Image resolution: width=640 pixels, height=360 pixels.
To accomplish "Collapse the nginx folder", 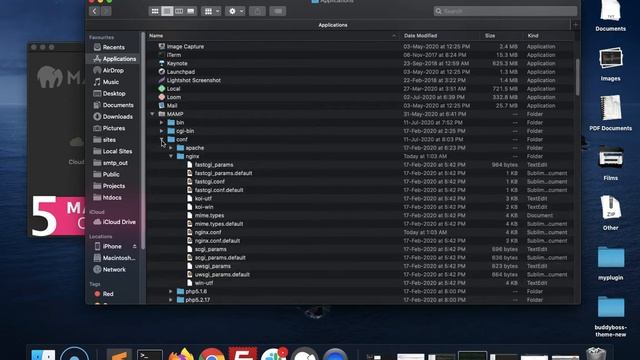I will click(x=171, y=156).
